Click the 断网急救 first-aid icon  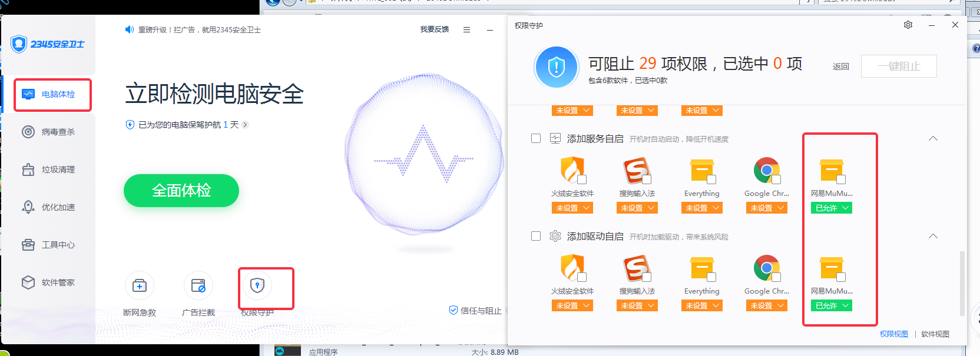click(x=140, y=286)
